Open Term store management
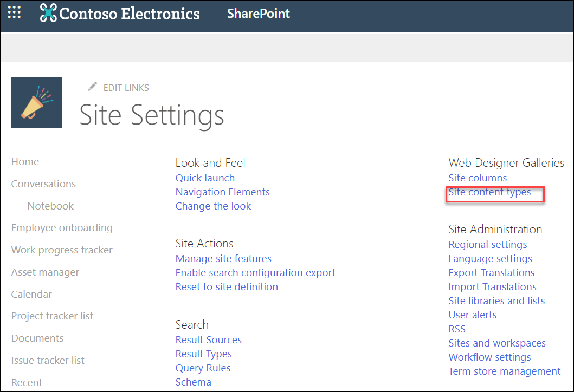Image resolution: width=574 pixels, height=392 pixels. (x=504, y=371)
